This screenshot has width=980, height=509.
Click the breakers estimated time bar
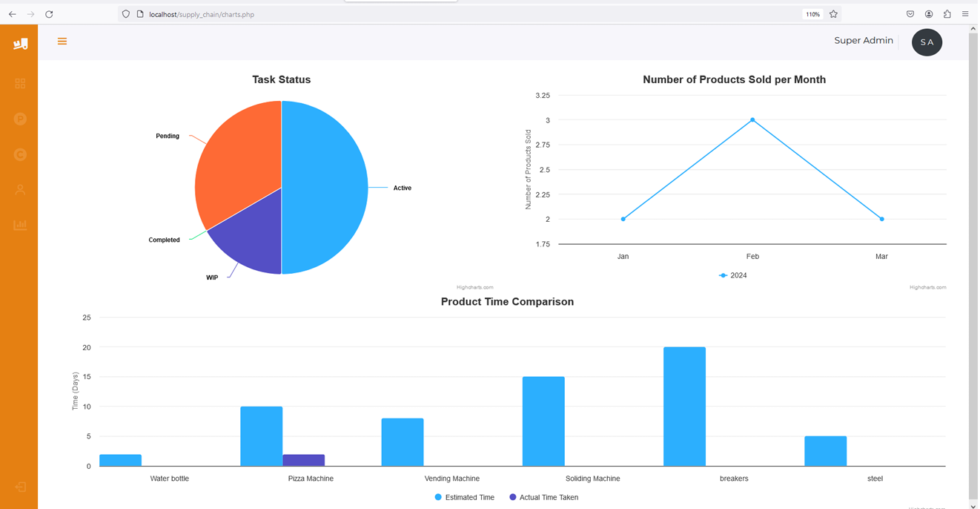click(x=684, y=407)
